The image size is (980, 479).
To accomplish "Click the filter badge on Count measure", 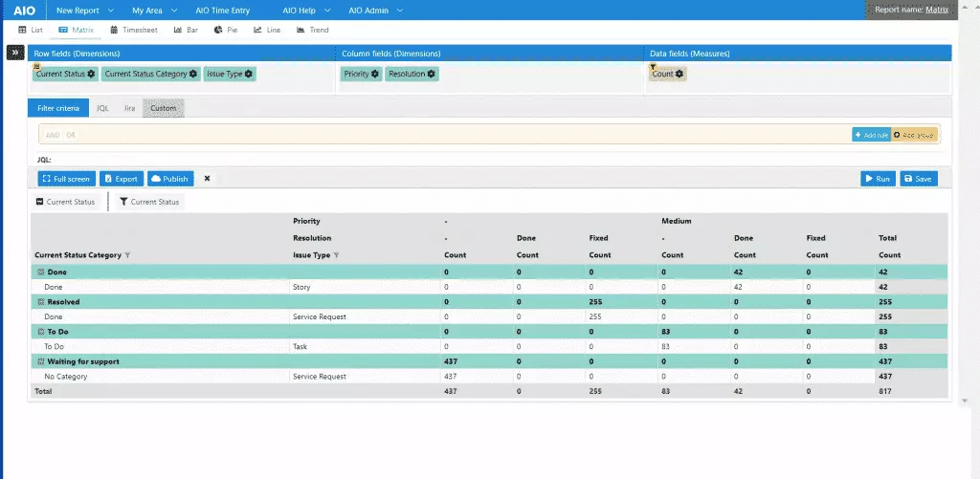I will [x=653, y=67].
